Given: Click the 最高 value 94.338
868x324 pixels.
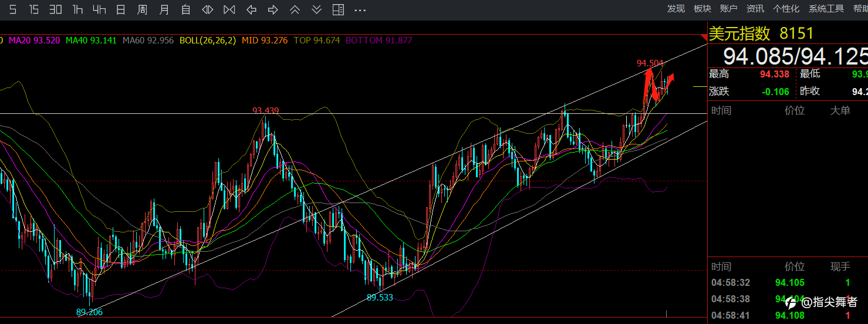Looking at the screenshot, I should (x=774, y=74).
